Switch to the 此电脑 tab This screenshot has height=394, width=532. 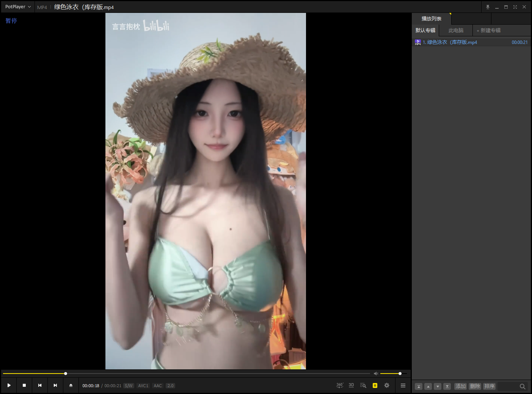tap(456, 30)
